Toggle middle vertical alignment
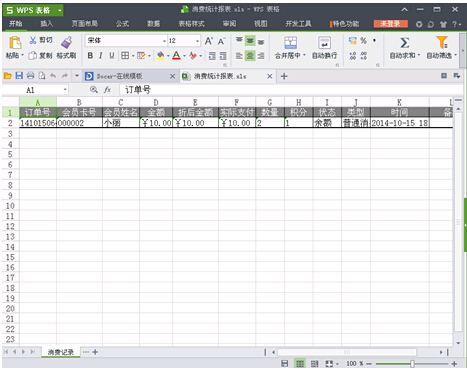The height and width of the screenshot is (372, 467). (x=250, y=41)
